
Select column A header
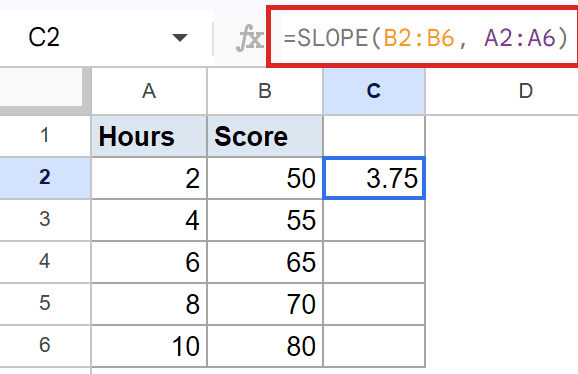[149, 91]
